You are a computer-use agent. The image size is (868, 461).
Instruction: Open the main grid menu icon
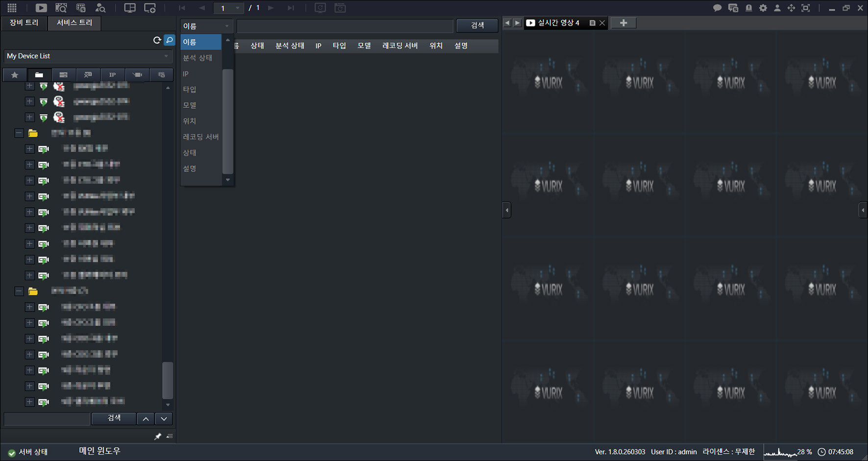pos(12,8)
